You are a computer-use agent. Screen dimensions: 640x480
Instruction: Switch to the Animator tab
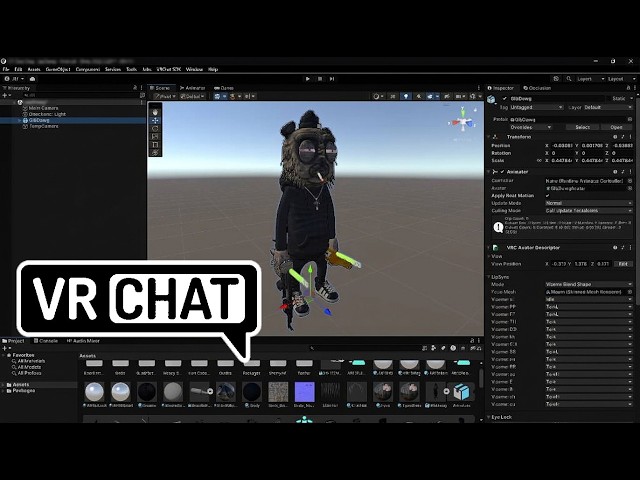193,88
